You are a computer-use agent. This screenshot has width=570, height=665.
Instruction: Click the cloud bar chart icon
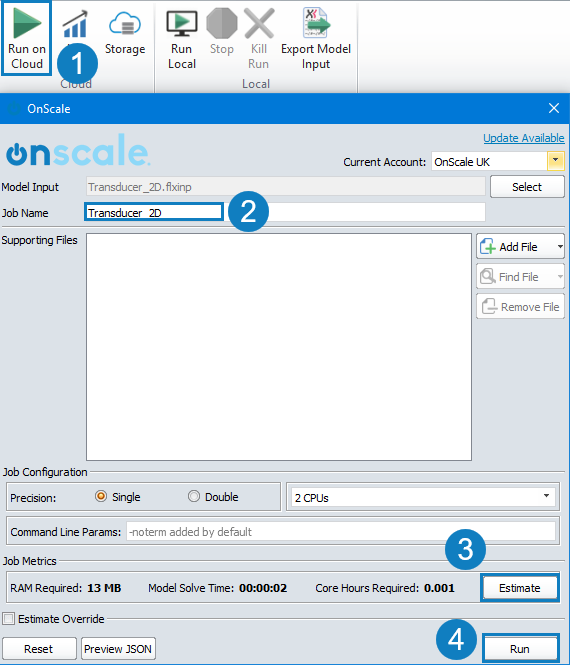[x=75, y=24]
